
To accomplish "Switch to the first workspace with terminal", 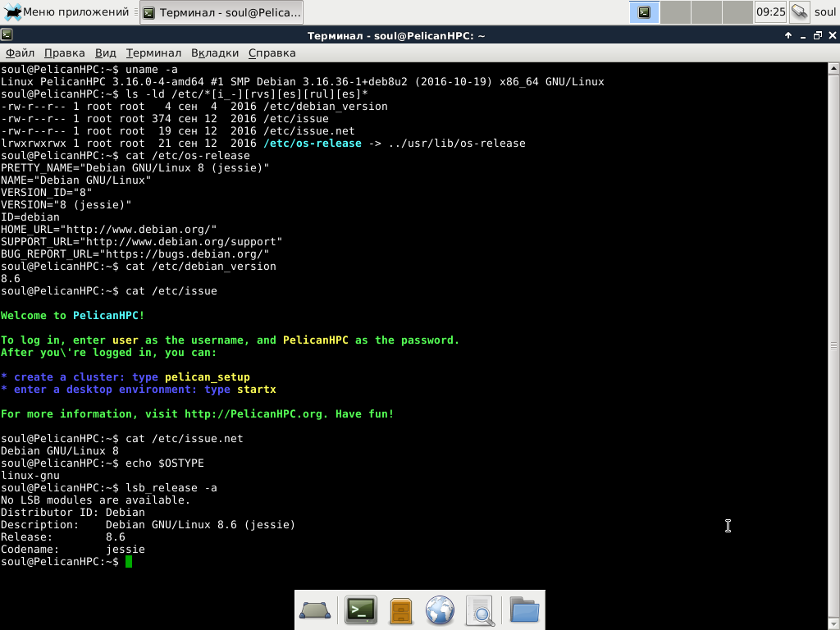I will click(x=644, y=12).
